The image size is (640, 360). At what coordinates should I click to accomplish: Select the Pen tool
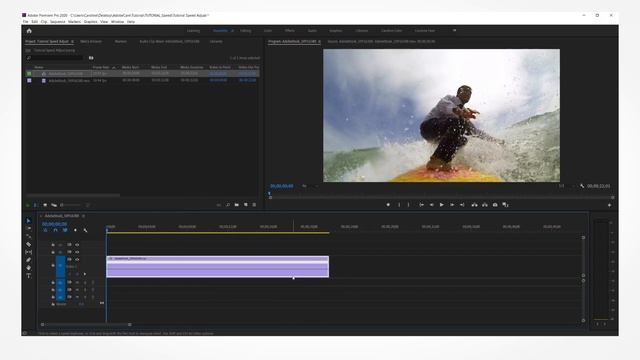[x=29, y=260]
